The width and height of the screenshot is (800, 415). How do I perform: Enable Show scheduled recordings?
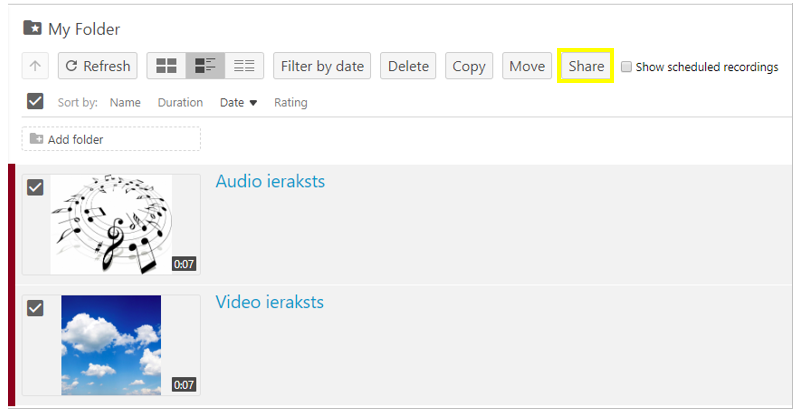(626, 67)
